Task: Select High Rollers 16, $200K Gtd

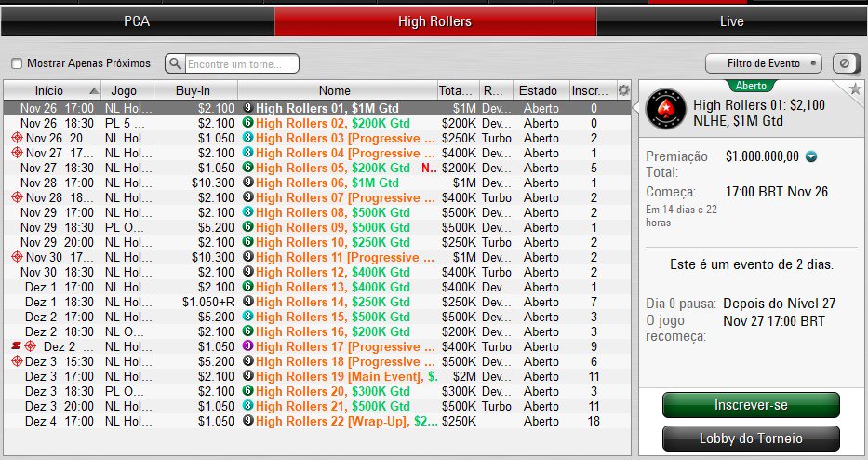Action: coord(317,331)
